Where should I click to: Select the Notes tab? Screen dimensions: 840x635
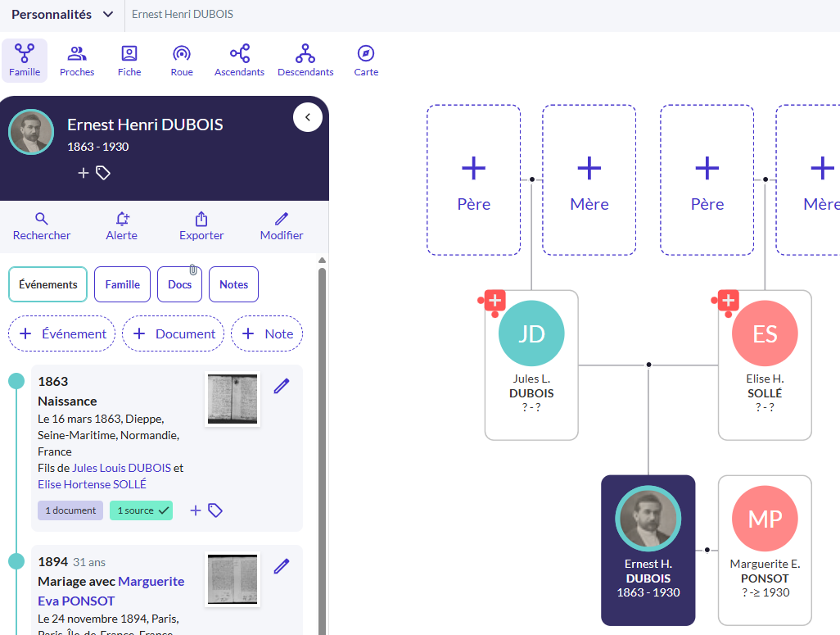[233, 284]
